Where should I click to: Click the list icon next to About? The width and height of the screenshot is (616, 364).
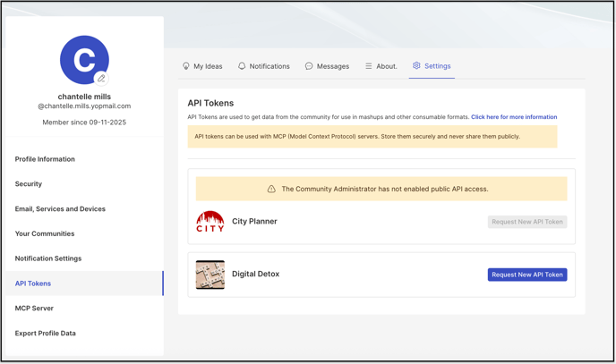click(x=369, y=66)
